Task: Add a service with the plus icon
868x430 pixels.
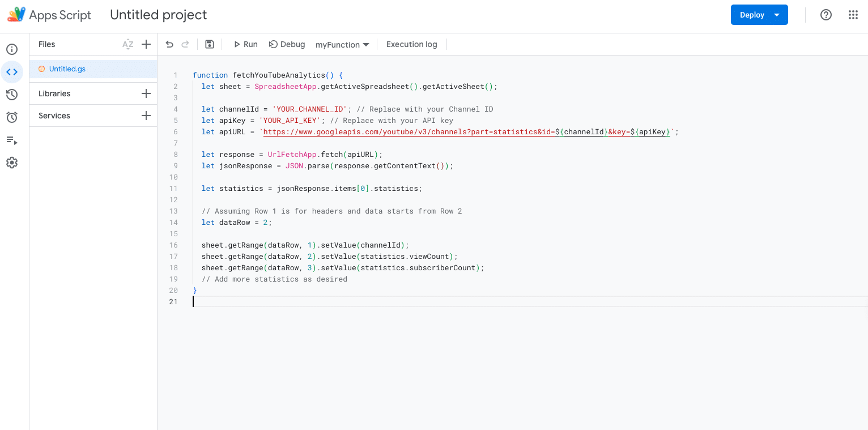Action: (x=146, y=116)
